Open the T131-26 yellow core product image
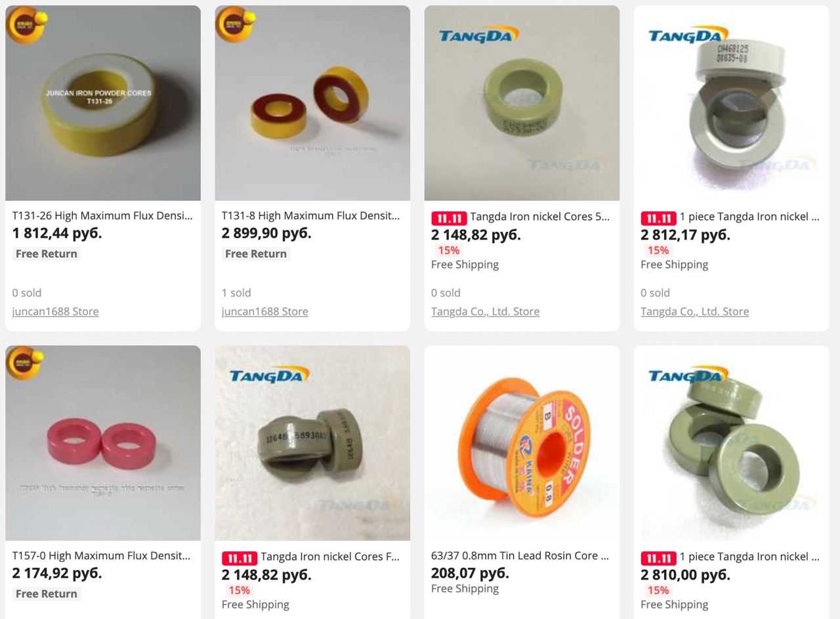The width and height of the screenshot is (840, 619). click(x=103, y=103)
